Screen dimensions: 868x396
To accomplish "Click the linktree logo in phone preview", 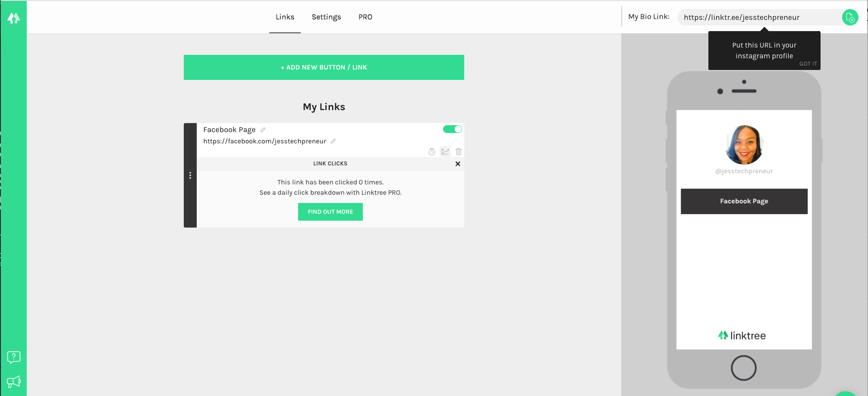I will point(742,336).
